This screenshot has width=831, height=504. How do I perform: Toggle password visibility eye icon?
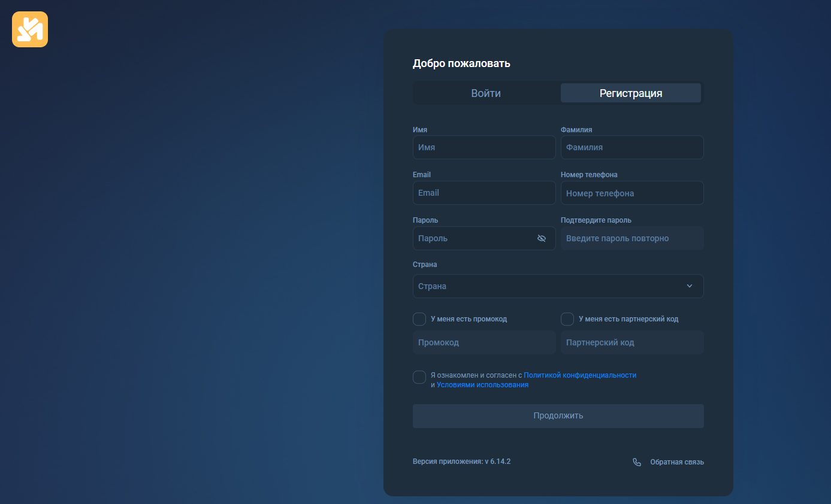coord(542,238)
